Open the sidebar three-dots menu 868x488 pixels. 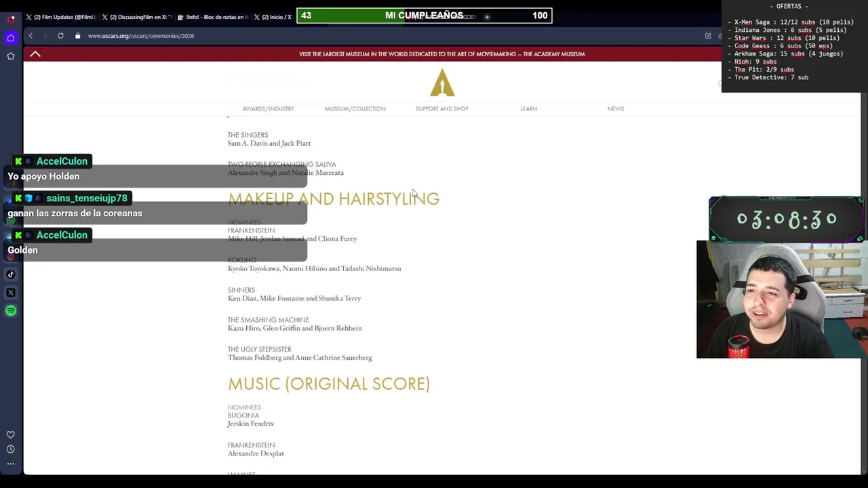coord(11,464)
